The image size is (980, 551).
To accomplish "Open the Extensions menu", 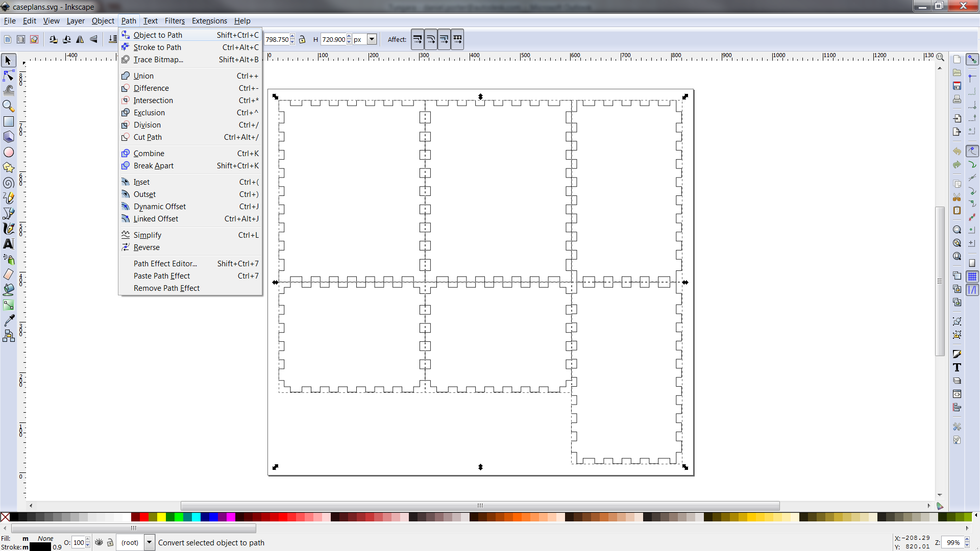I will pos(209,21).
